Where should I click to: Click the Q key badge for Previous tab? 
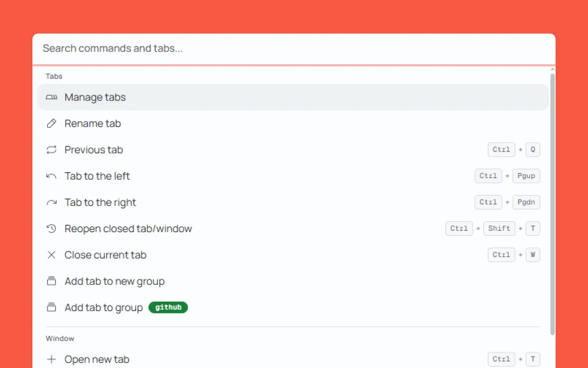(533, 150)
